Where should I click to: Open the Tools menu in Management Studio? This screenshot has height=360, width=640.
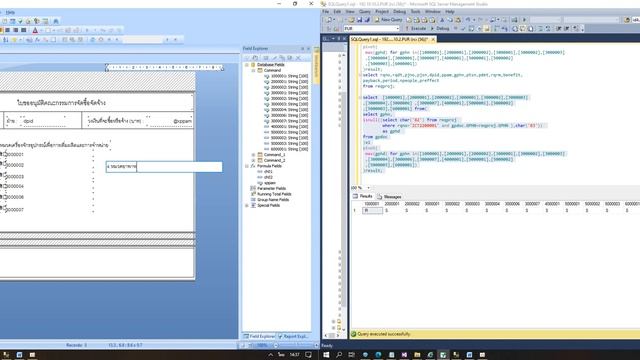point(416,12)
